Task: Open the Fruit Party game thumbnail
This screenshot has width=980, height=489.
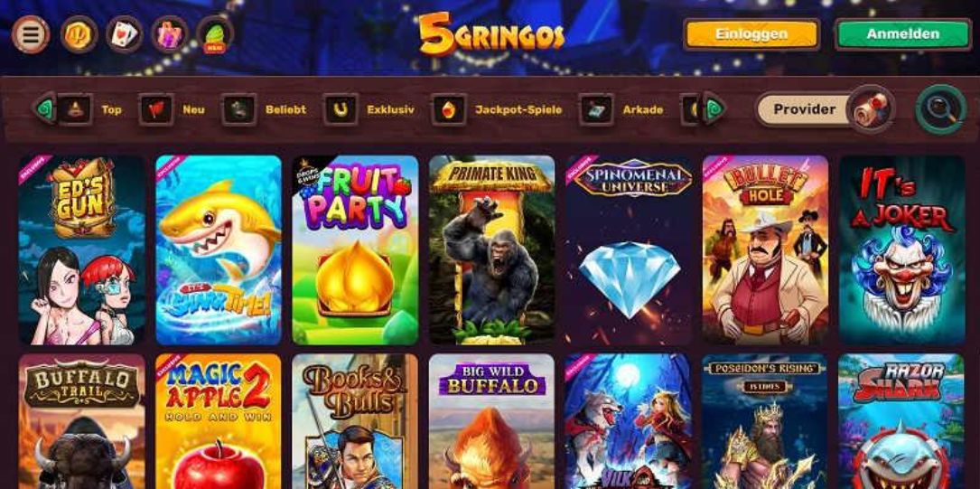Action: point(355,250)
